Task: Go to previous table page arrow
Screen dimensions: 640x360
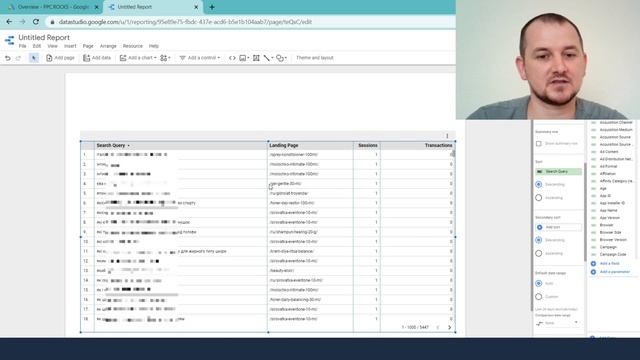Action: [438, 327]
